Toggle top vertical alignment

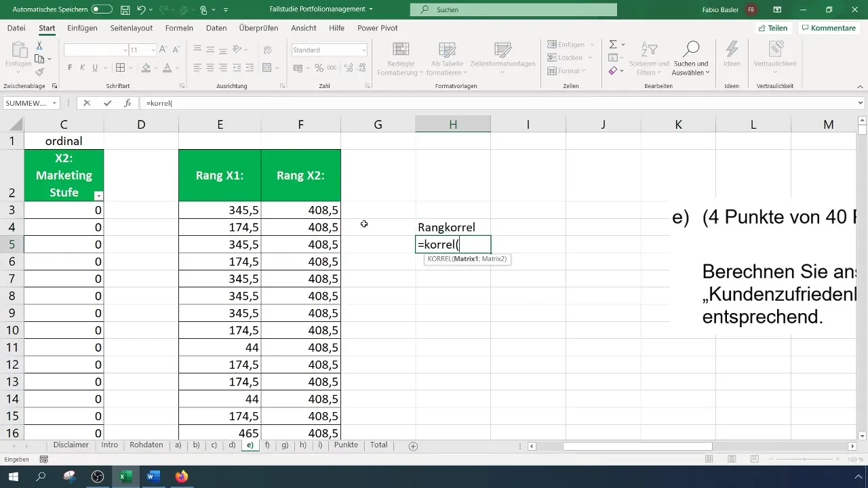click(x=197, y=49)
